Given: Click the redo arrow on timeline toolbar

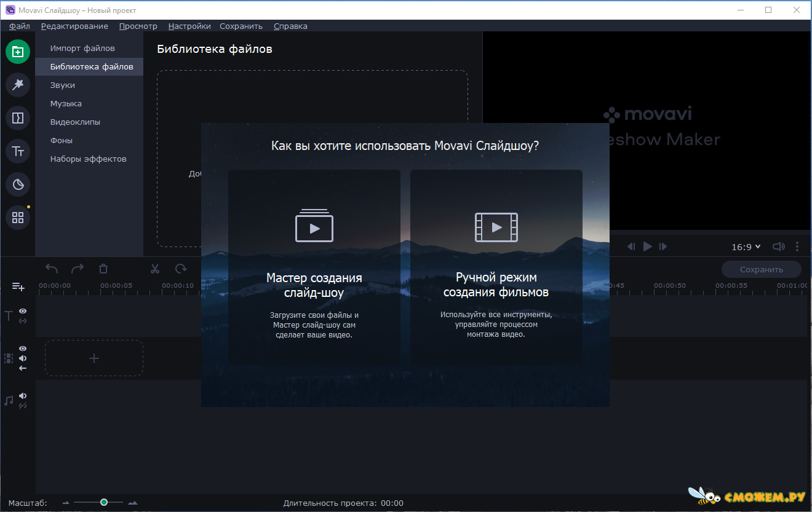Looking at the screenshot, I should [78, 269].
